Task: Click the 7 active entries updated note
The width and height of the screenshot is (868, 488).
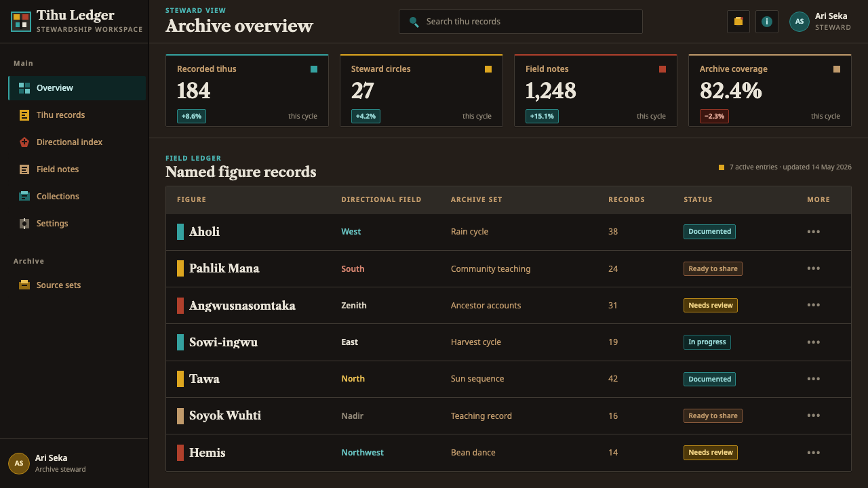Action: tap(790, 167)
